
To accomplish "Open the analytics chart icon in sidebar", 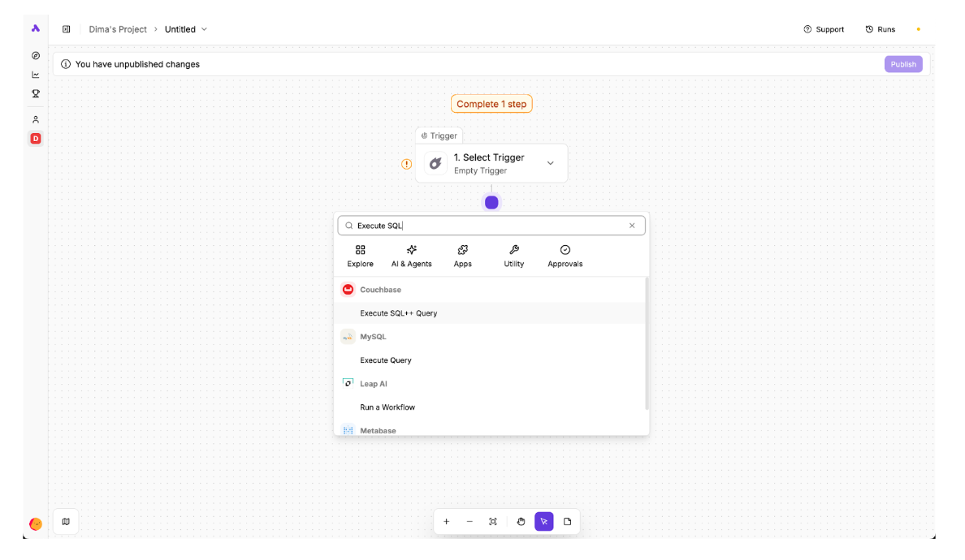I will (36, 75).
